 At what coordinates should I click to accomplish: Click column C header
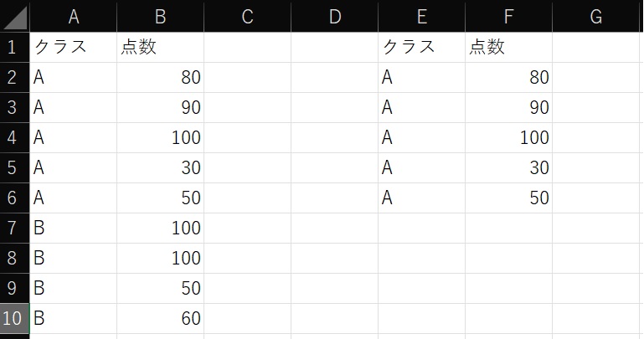pos(247,16)
